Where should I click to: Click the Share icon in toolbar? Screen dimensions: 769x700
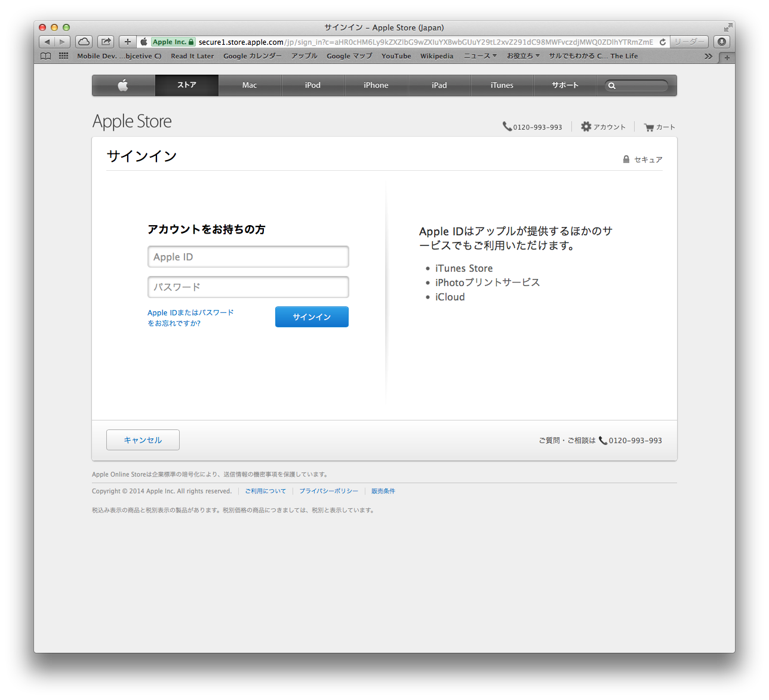106,42
